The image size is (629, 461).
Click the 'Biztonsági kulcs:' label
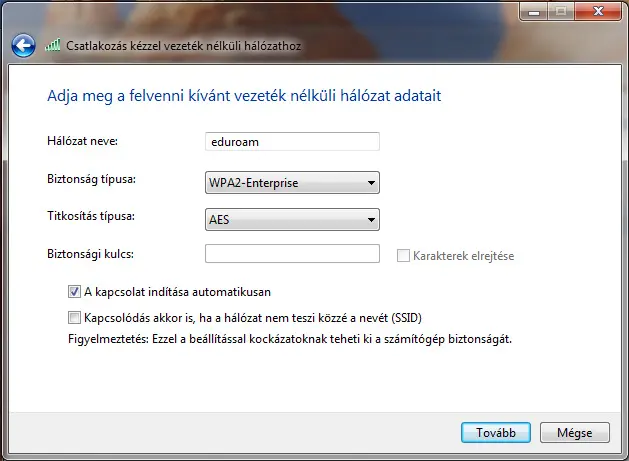[x=90, y=253]
